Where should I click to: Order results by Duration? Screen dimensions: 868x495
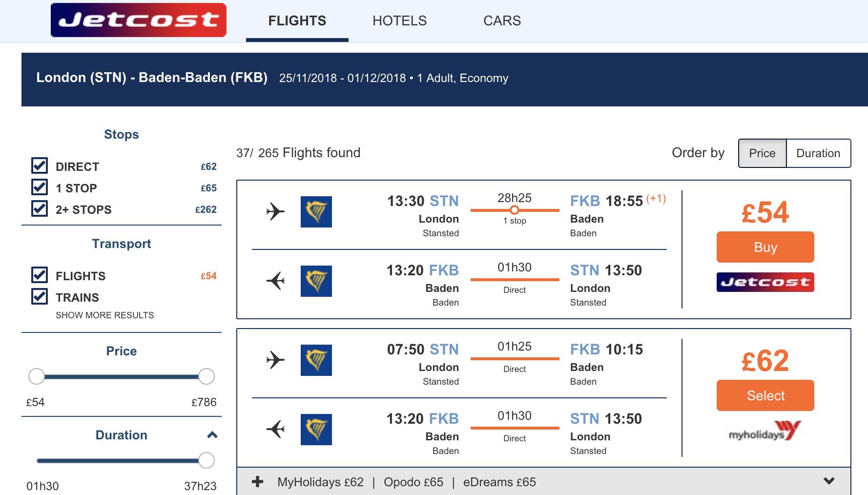pyautogui.click(x=818, y=153)
